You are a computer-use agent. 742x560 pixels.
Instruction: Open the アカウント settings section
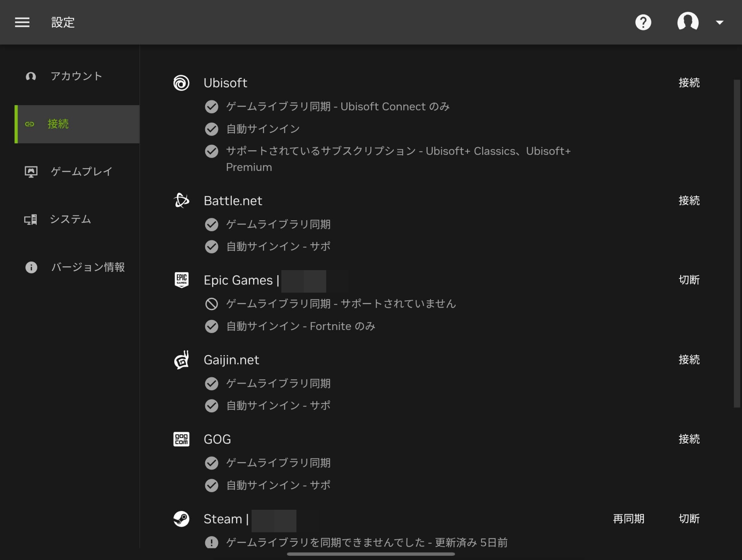coord(77,76)
